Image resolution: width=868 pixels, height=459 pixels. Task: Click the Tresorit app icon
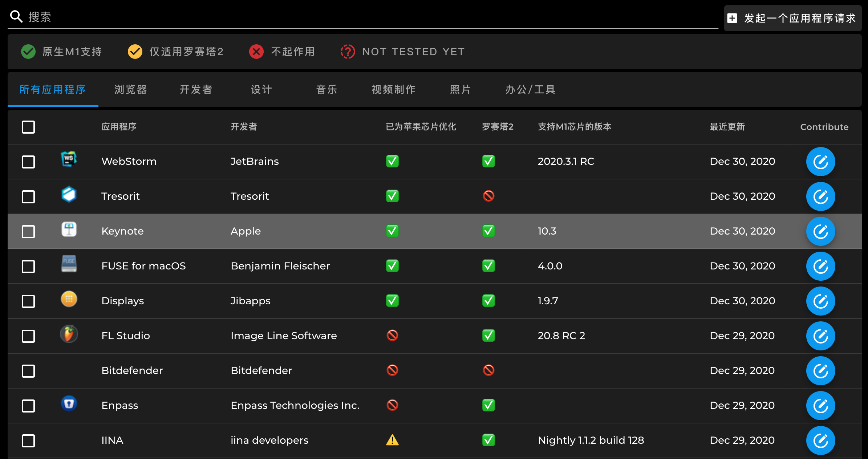click(x=69, y=194)
